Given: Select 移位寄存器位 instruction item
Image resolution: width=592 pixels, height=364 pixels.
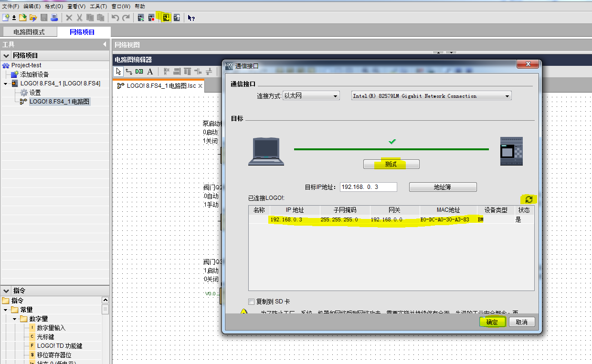Looking at the screenshot, I should 54,355.
